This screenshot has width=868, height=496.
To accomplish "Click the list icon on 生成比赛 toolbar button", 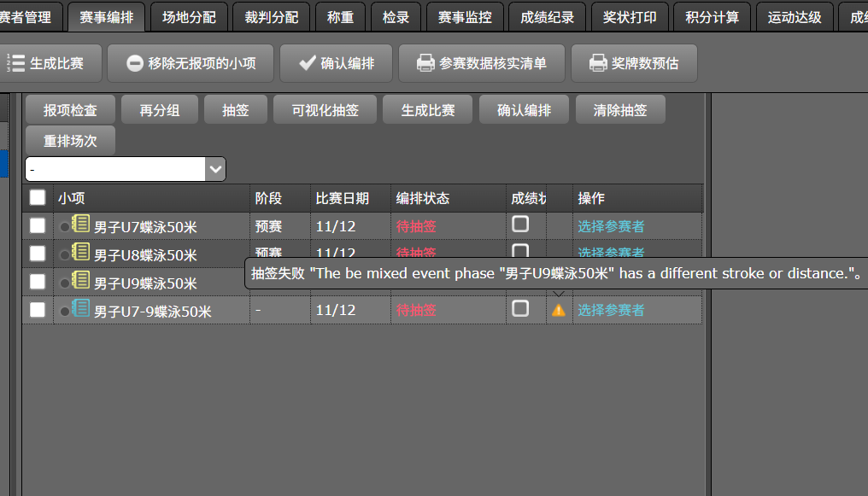I will pos(15,62).
